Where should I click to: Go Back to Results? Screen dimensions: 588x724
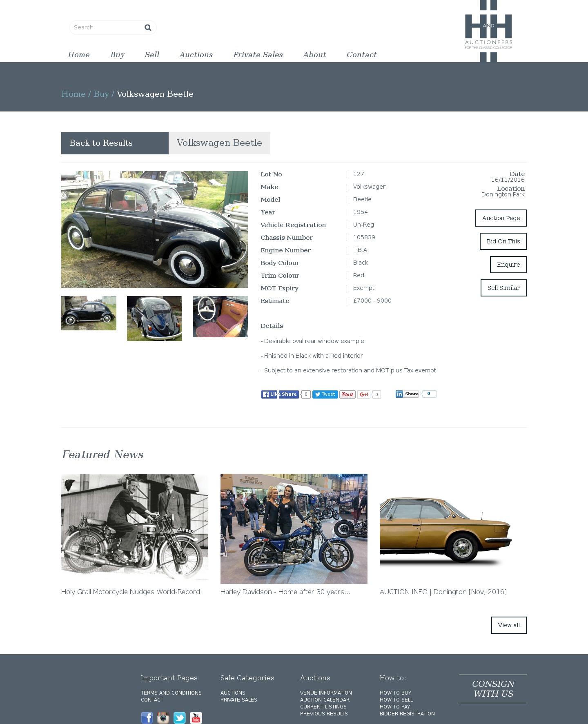tap(115, 143)
